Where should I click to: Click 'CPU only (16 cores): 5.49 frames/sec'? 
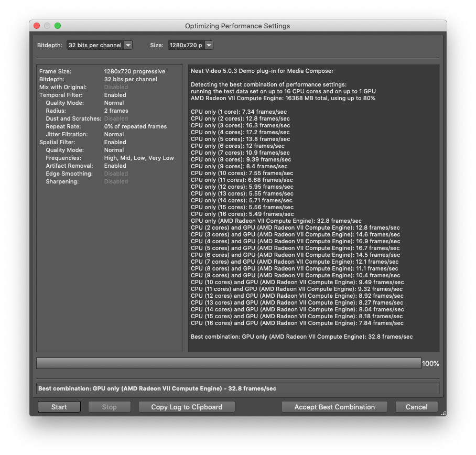(242, 214)
